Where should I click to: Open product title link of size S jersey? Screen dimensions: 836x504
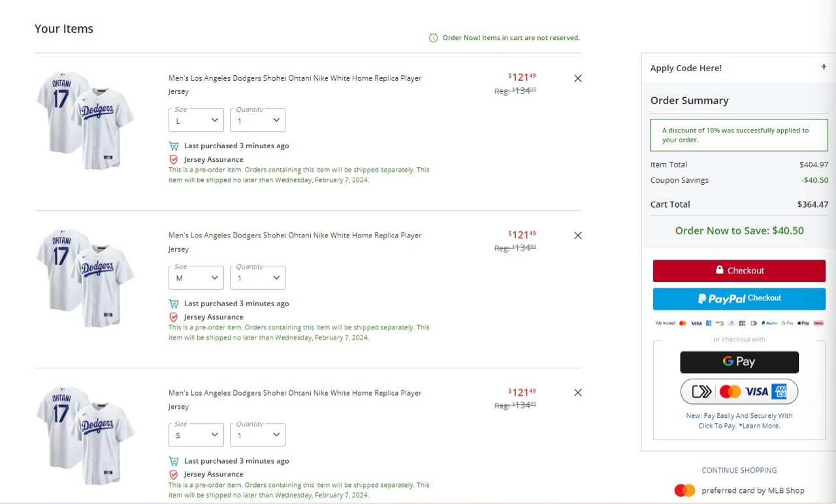[295, 400]
